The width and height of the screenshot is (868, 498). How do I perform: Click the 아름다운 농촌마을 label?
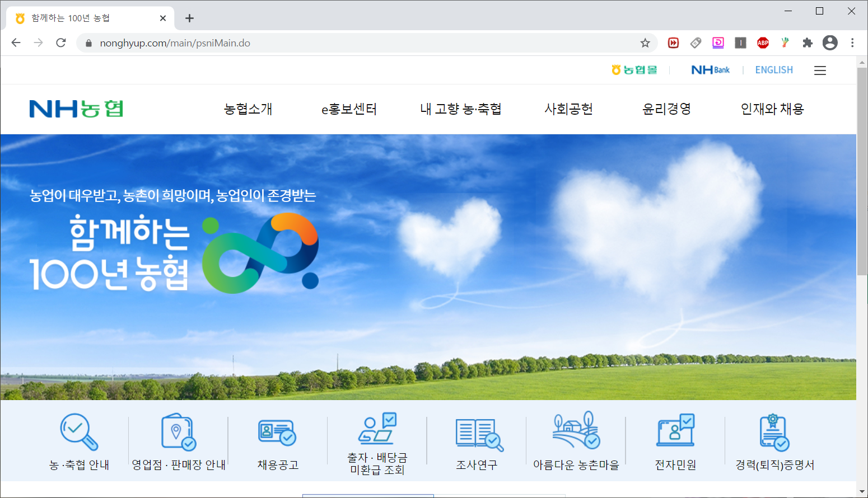576,465
